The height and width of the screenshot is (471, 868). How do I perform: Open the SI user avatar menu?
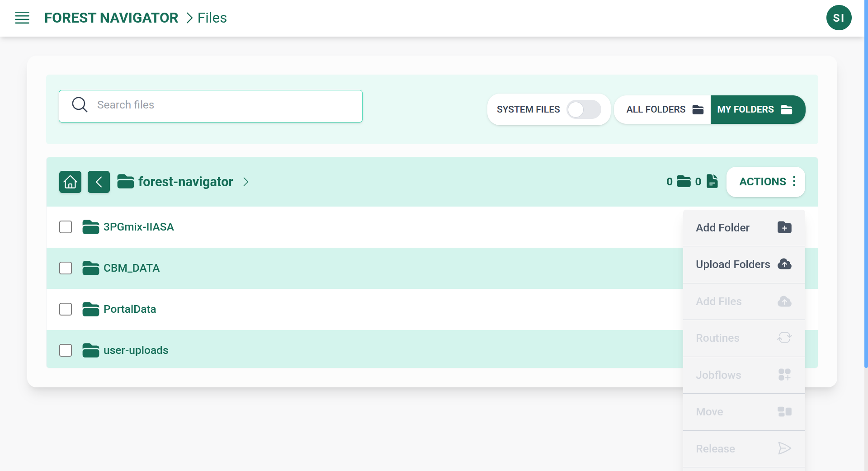coord(839,18)
